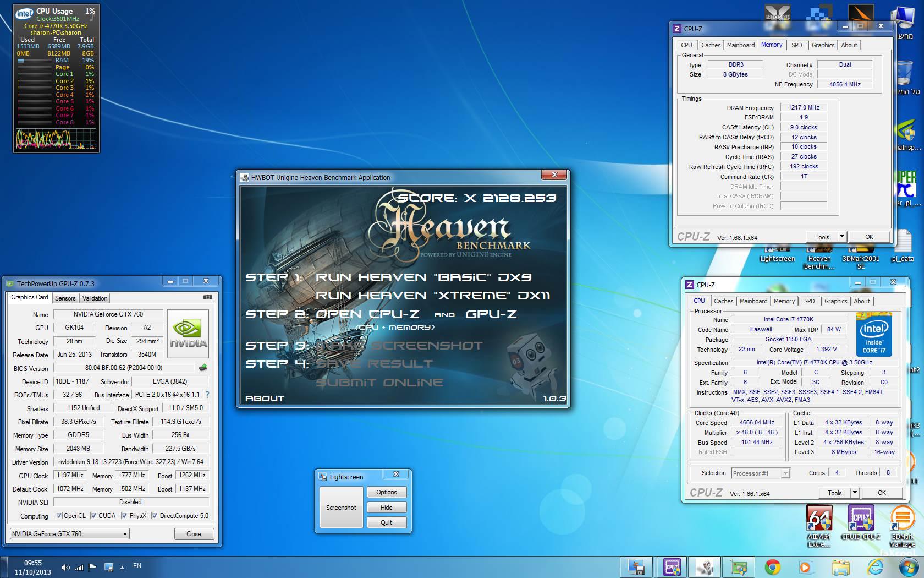The image size is (924, 578).
Task: Open About tab in lower CPU-Z window
Action: click(x=862, y=301)
